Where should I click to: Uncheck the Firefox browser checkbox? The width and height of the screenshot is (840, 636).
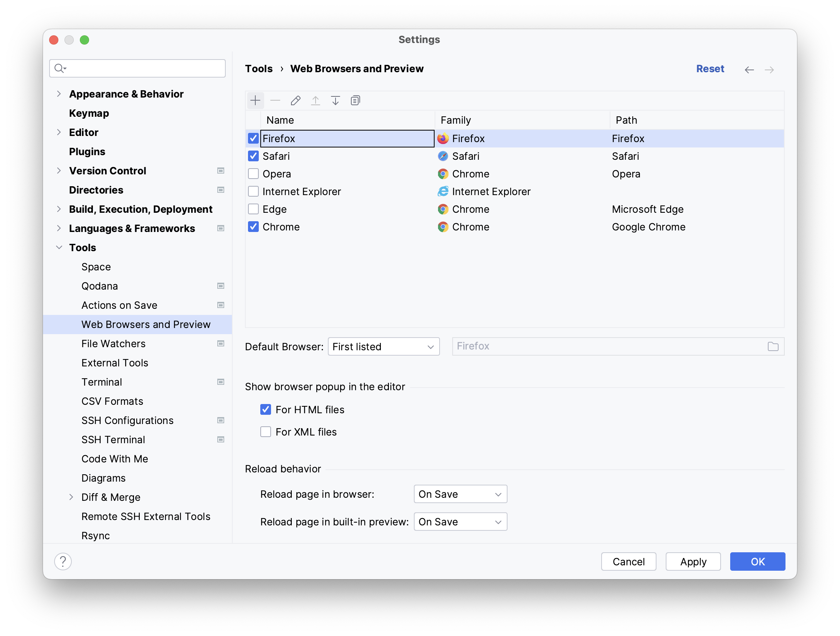coord(253,138)
